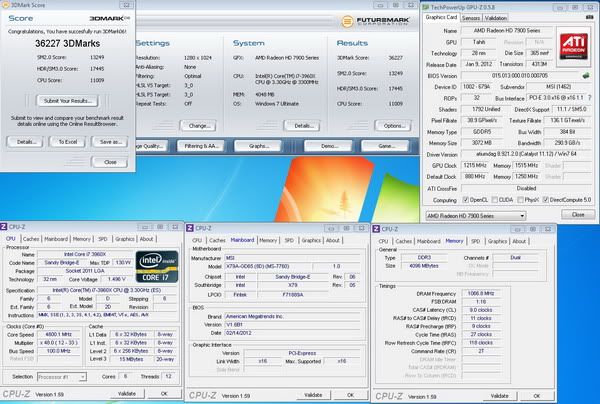Select Mainboard tab in the CPU-Z memory window
This screenshot has height=404, width=600.
[428, 241]
